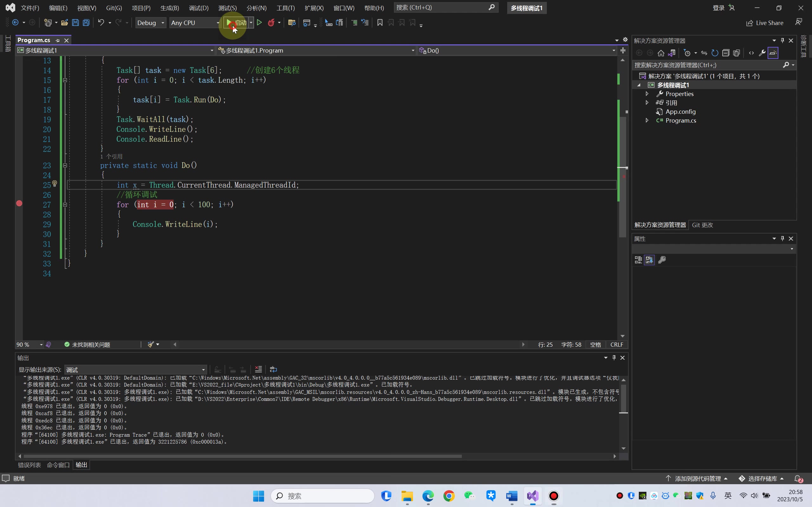Viewport: 812px width, 507px height.
Task: Click the Live Share button
Action: (765, 23)
